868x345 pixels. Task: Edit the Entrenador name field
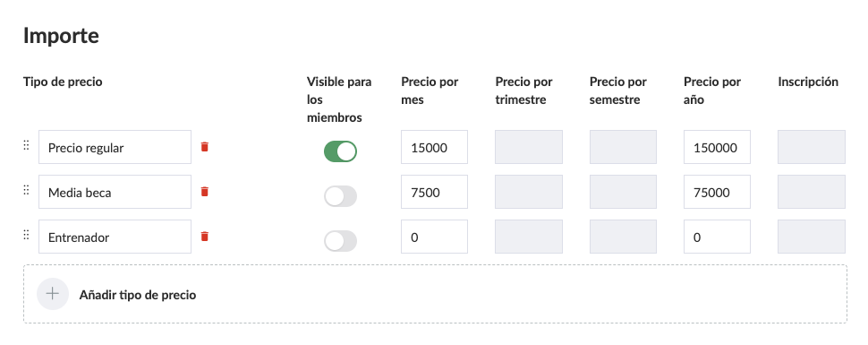115,237
